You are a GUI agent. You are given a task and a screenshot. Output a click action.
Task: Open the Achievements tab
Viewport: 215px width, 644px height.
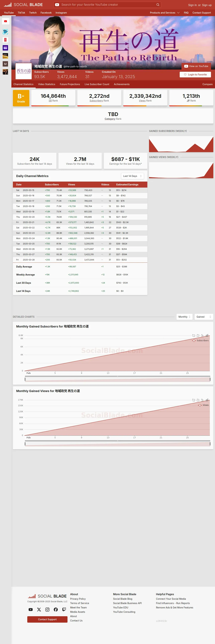[122, 84]
